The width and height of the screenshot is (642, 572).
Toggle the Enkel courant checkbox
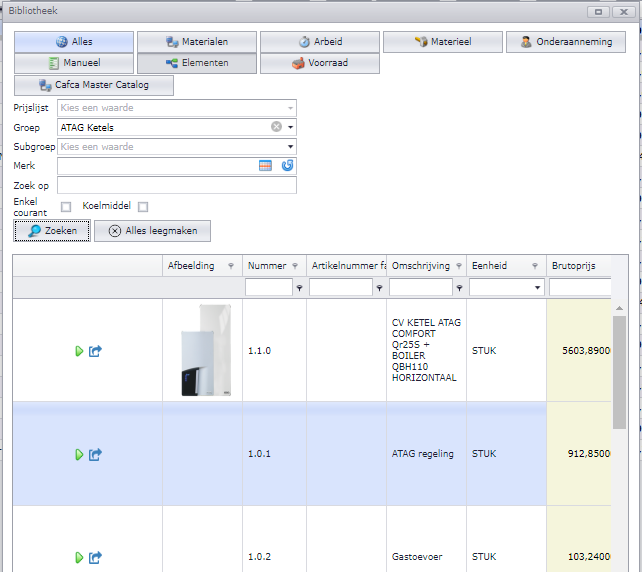(66, 207)
